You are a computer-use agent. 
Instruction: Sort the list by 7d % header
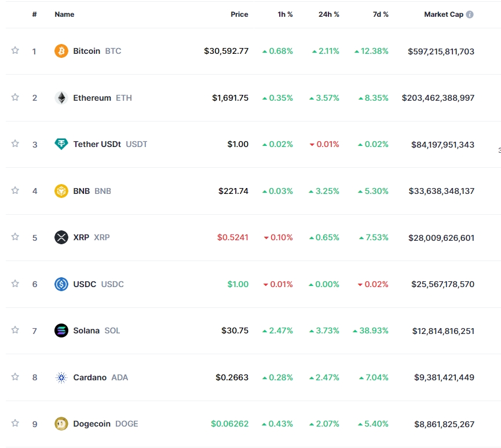tap(381, 14)
